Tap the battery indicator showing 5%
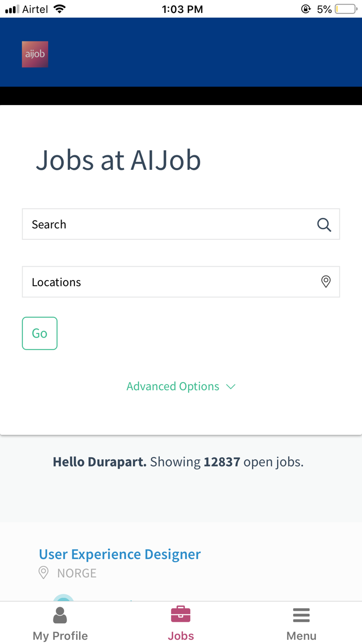Image resolution: width=362 pixels, height=644 pixels. click(344, 8)
